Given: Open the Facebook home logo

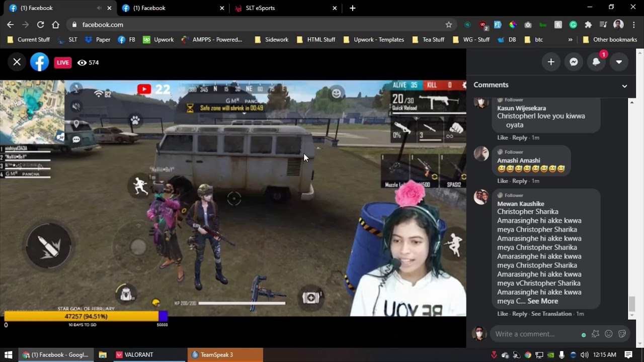Looking at the screenshot, I should tap(39, 62).
